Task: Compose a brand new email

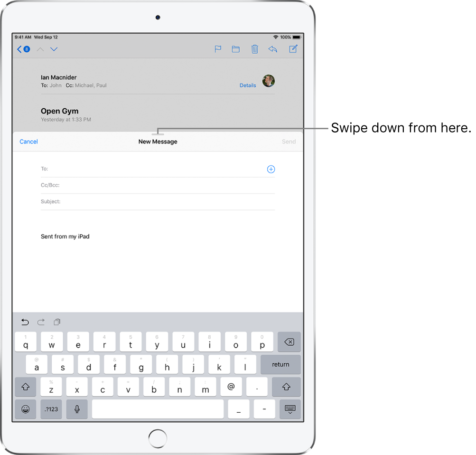Action: point(293,49)
